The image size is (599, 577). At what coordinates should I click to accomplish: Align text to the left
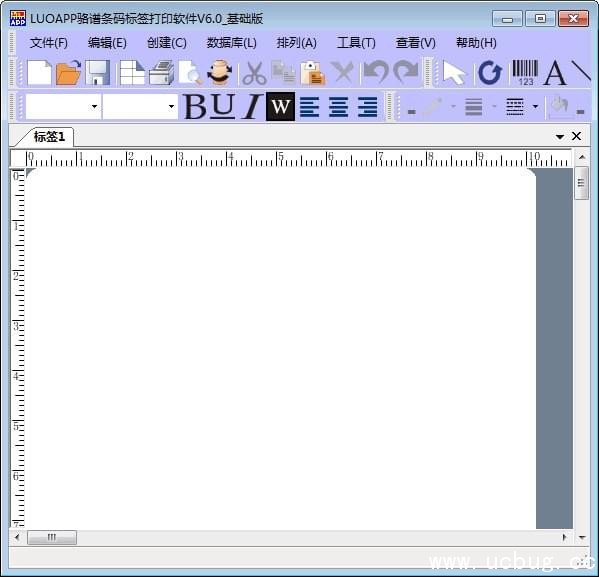[x=309, y=107]
